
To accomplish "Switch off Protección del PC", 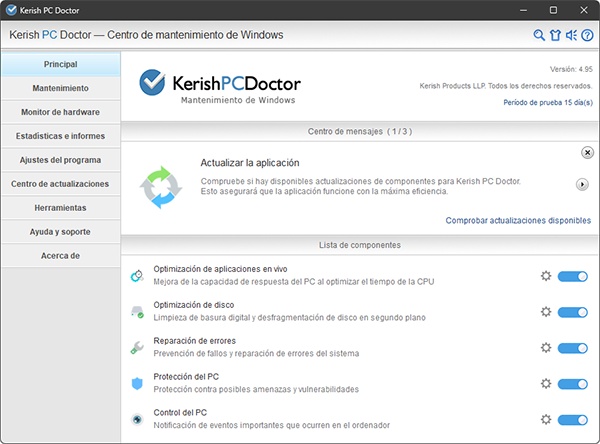I will pos(573,384).
